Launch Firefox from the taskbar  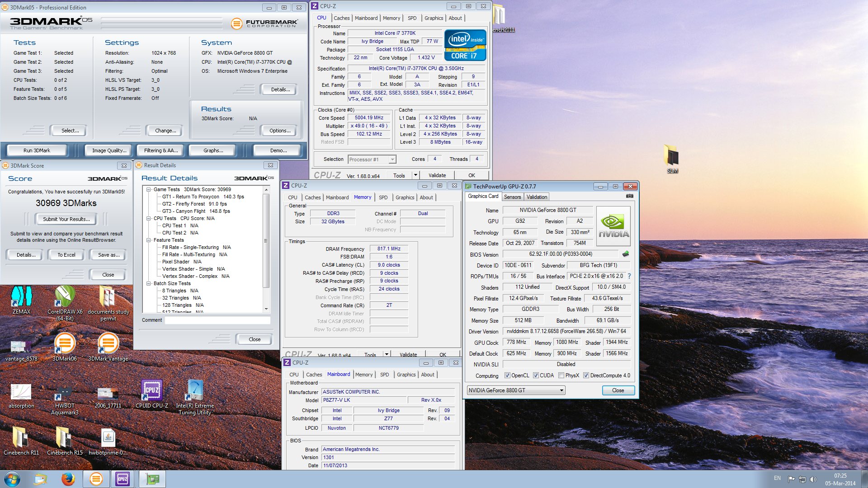(68, 479)
